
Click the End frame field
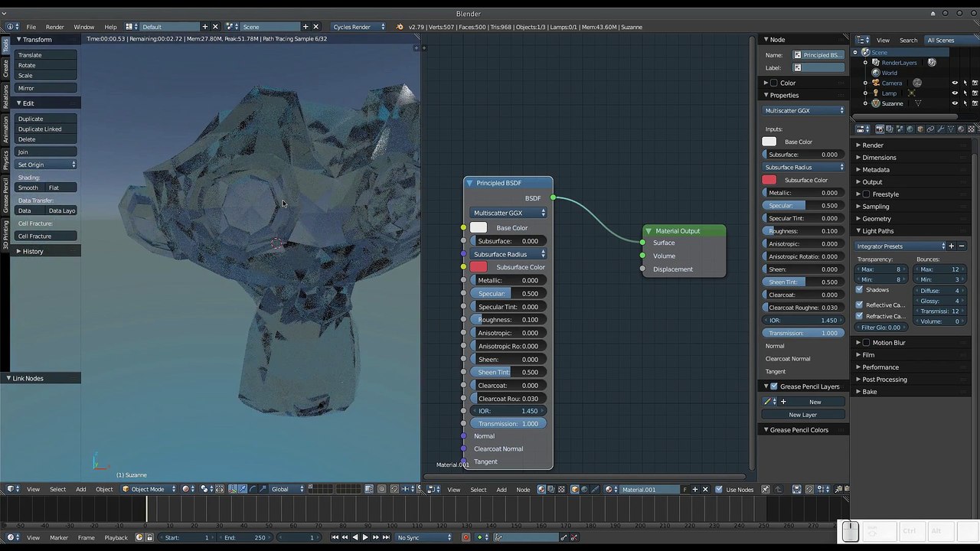pyautogui.click(x=245, y=538)
